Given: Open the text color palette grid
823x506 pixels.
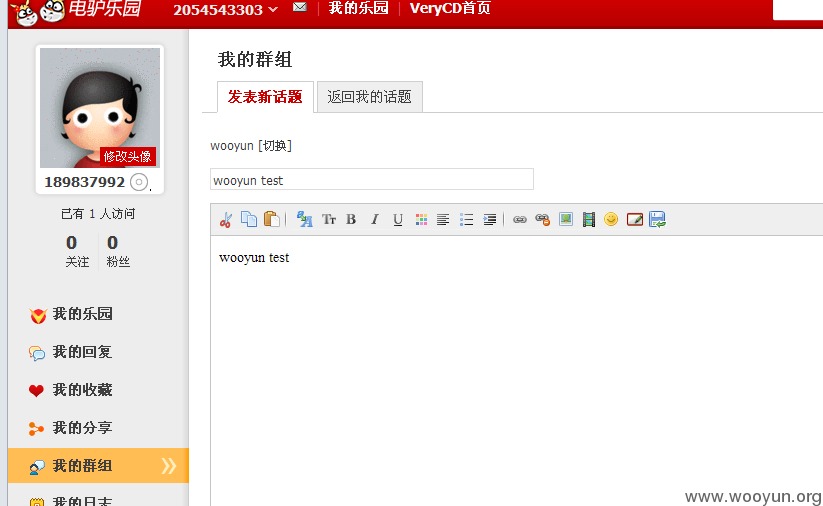Looking at the screenshot, I should point(421,219).
